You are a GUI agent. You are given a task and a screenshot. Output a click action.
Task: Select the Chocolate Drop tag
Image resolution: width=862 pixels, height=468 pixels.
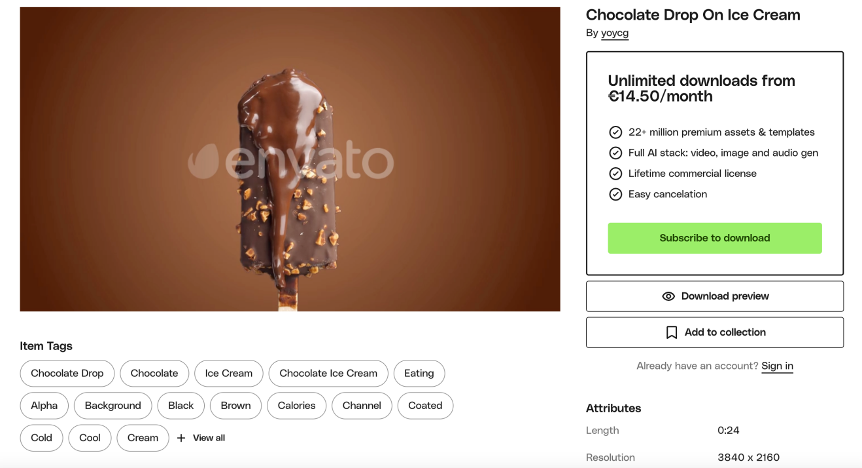pos(67,373)
